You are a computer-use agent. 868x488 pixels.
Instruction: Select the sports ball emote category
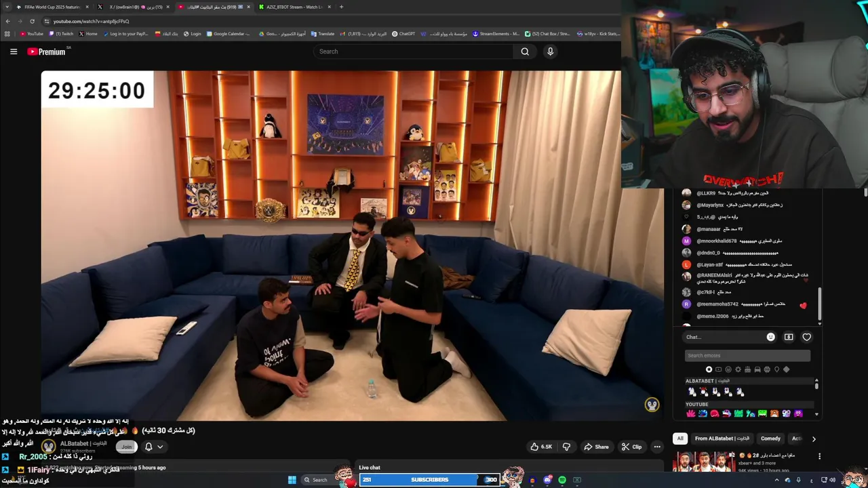pyautogui.click(x=767, y=369)
